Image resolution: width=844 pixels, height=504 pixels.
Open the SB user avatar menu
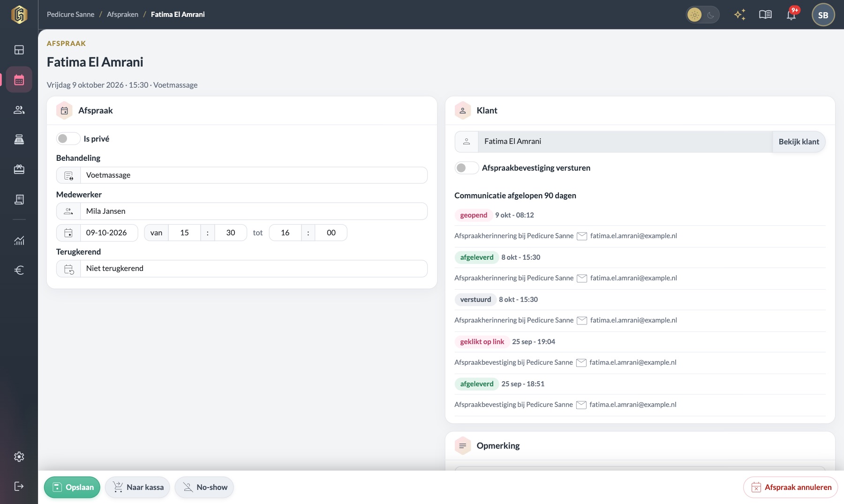pyautogui.click(x=823, y=15)
